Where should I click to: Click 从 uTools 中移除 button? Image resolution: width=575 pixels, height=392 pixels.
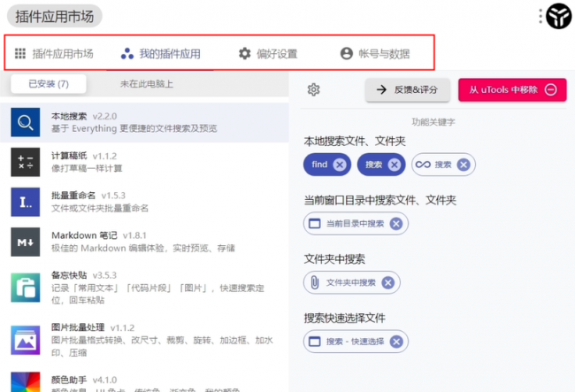[x=512, y=89]
